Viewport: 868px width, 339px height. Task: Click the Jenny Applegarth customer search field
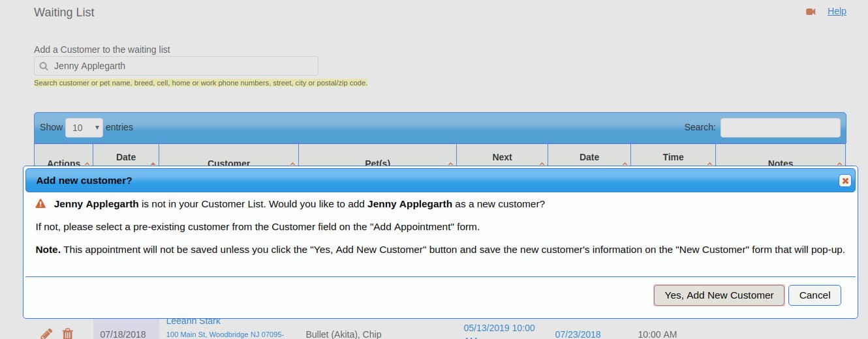coord(183,66)
